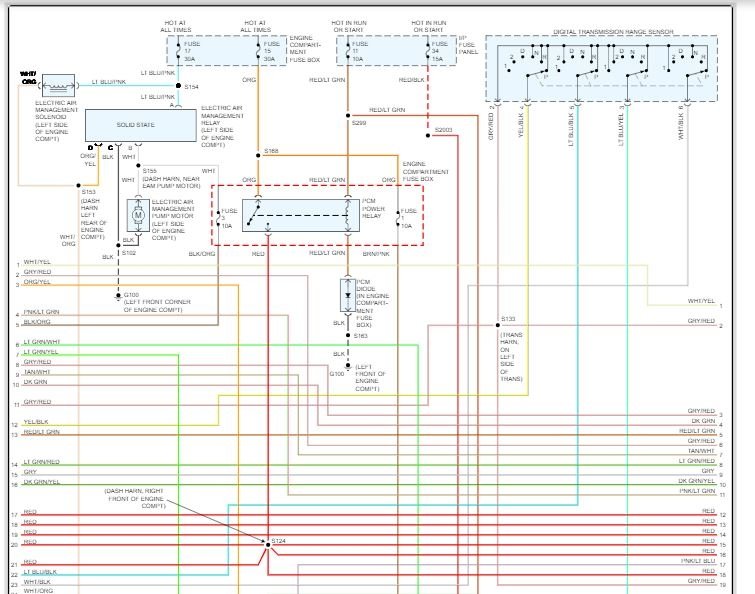Click the Electric Air Management Solenoid label
Image resolution: width=755 pixels, height=594 pixels.
pos(56,121)
